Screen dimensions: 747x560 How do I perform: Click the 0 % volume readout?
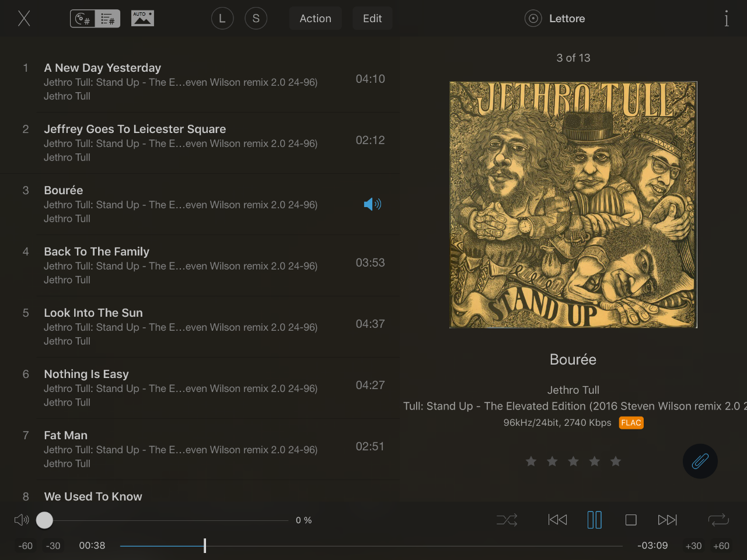(x=304, y=520)
